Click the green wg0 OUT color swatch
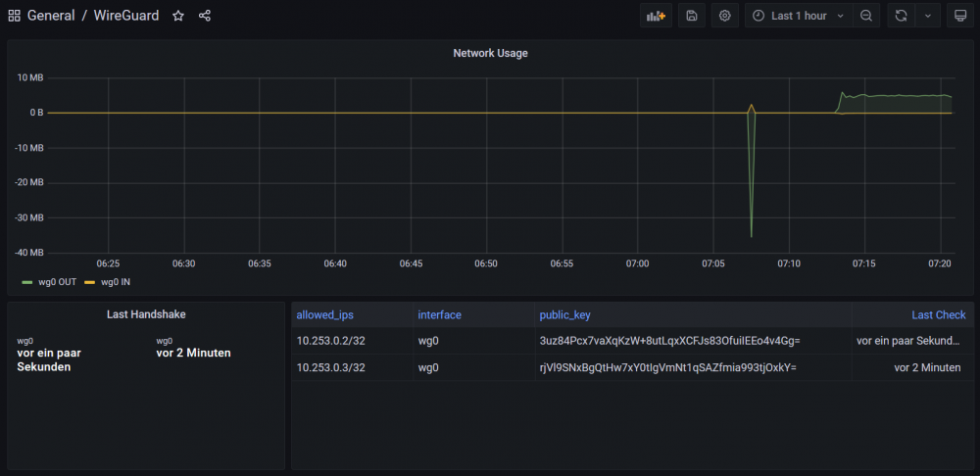The height and width of the screenshot is (476, 980). coord(26,282)
